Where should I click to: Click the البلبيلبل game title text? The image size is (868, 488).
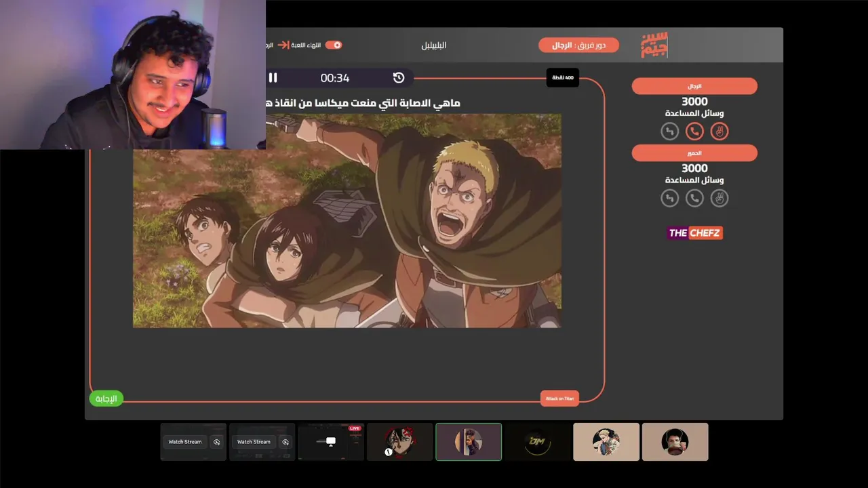[x=434, y=45]
